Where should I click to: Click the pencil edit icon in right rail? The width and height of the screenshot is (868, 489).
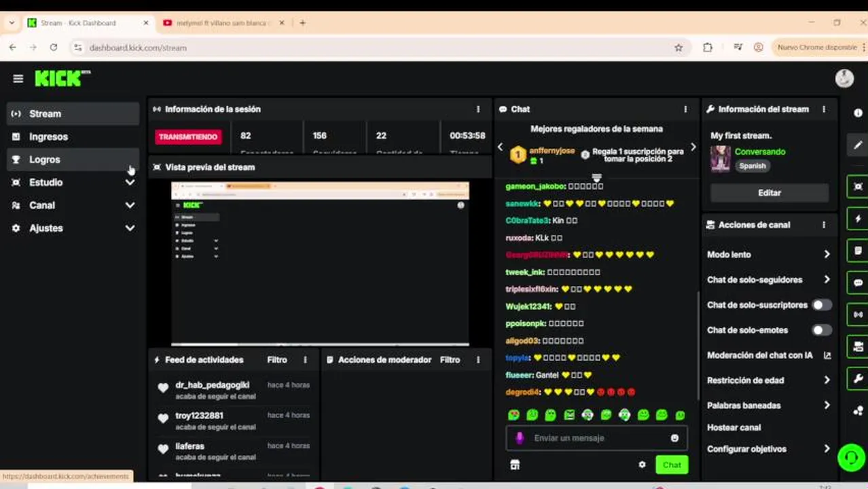[858, 145]
